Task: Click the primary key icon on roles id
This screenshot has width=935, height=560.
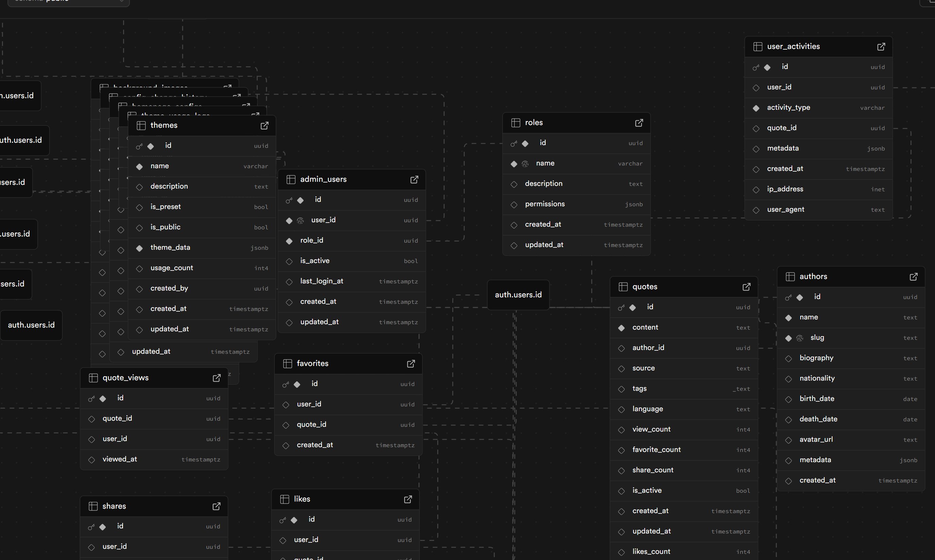Action: tap(513, 143)
